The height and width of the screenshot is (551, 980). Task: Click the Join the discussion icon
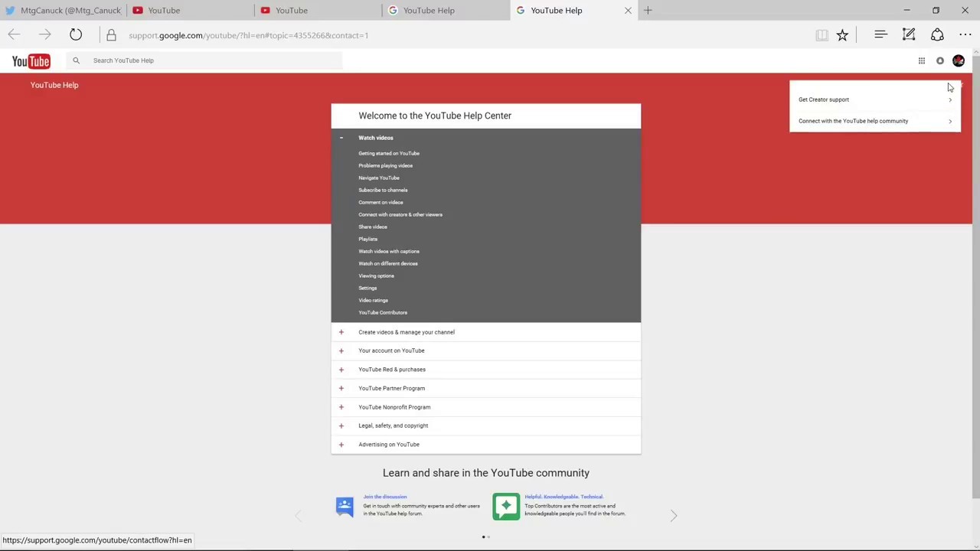click(345, 506)
